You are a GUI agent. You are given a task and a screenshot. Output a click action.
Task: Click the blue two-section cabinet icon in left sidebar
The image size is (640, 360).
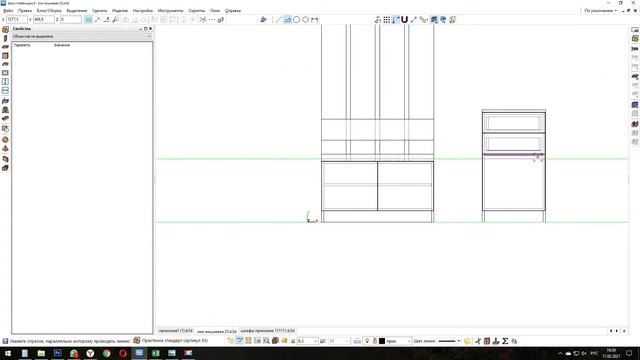pyautogui.click(x=5, y=82)
